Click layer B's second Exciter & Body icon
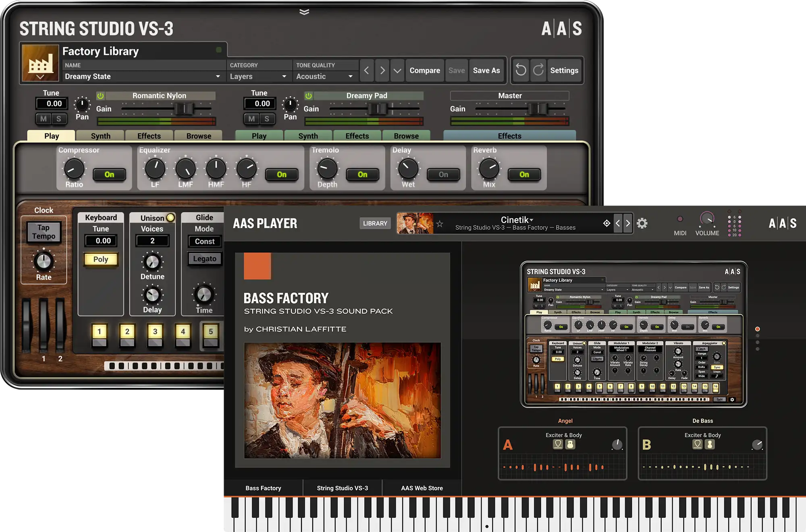This screenshot has height=532, width=806. click(x=710, y=444)
